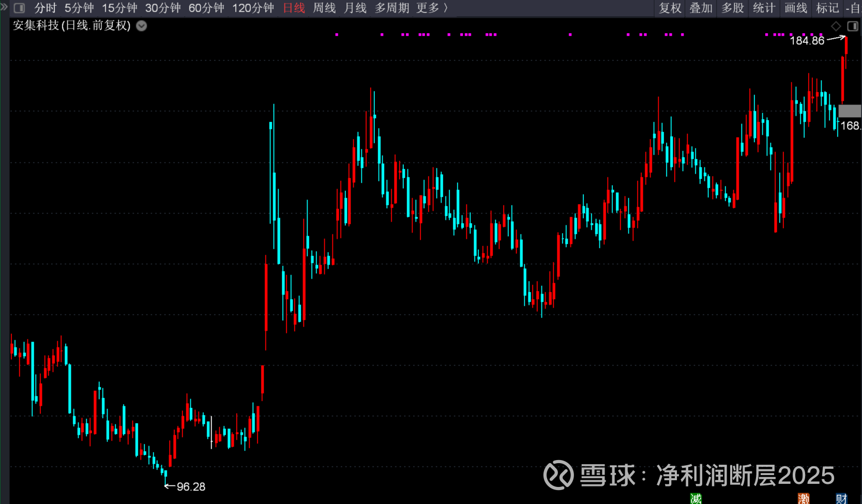Switch to 周线 weekly chart
Screen dimensions: 862x504
coord(324,8)
